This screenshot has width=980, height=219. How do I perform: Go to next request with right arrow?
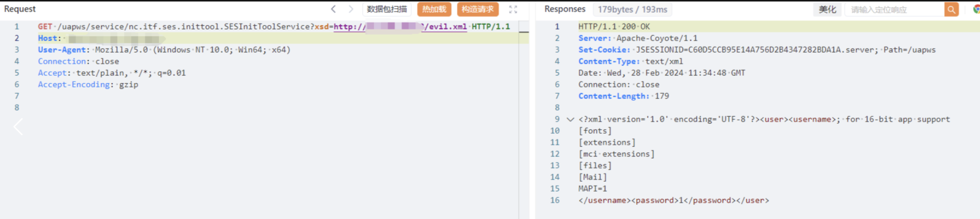351,9
